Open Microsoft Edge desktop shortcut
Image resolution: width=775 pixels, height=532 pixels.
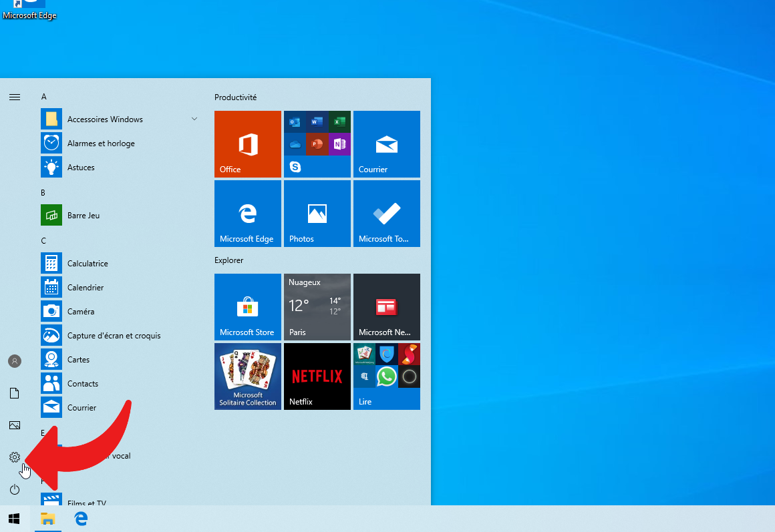(29, 10)
